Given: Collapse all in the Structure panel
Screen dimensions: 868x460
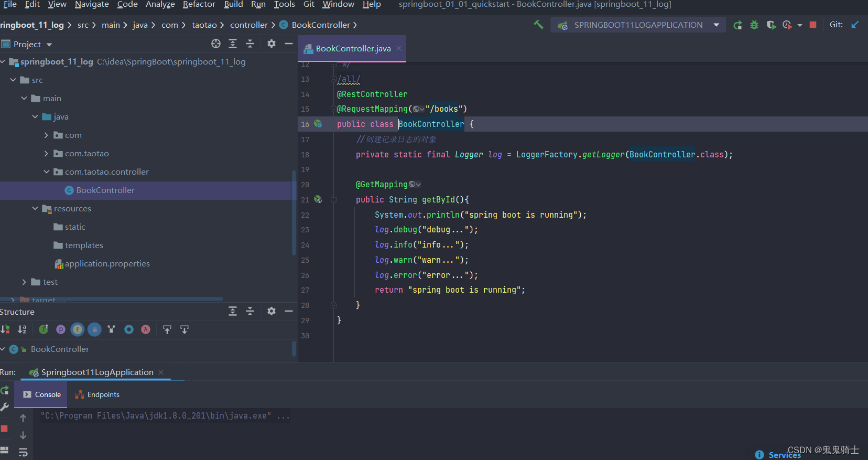Looking at the screenshot, I should pos(250,311).
